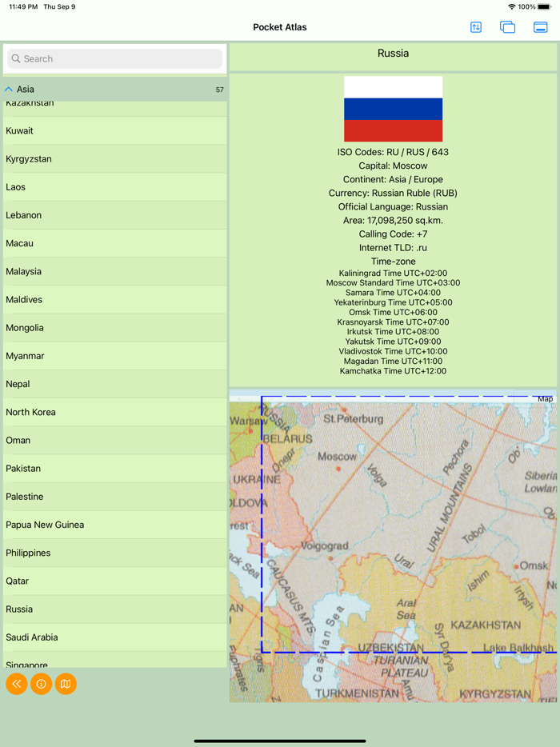
Task: Tap the ISO Codes line
Action: (393, 152)
